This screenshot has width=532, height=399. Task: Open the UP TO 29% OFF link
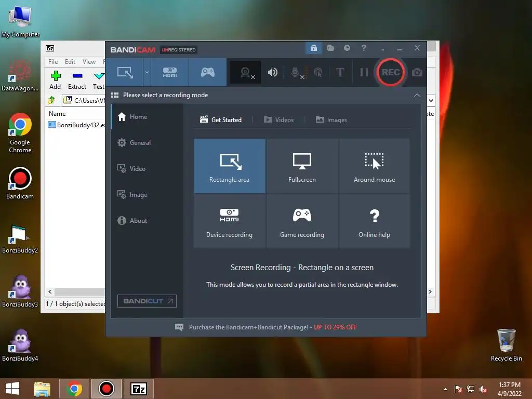pyautogui.click(x=335, y=327)
